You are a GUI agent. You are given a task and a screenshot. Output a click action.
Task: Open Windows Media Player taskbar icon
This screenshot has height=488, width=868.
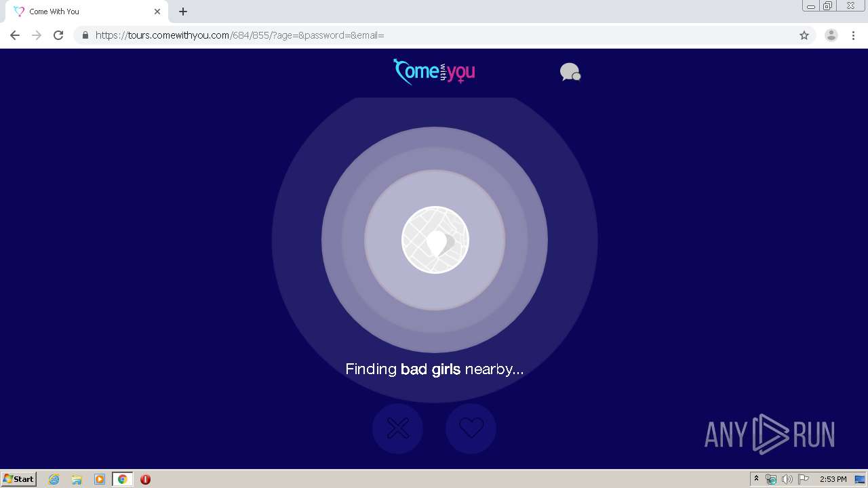pos(100,479)
